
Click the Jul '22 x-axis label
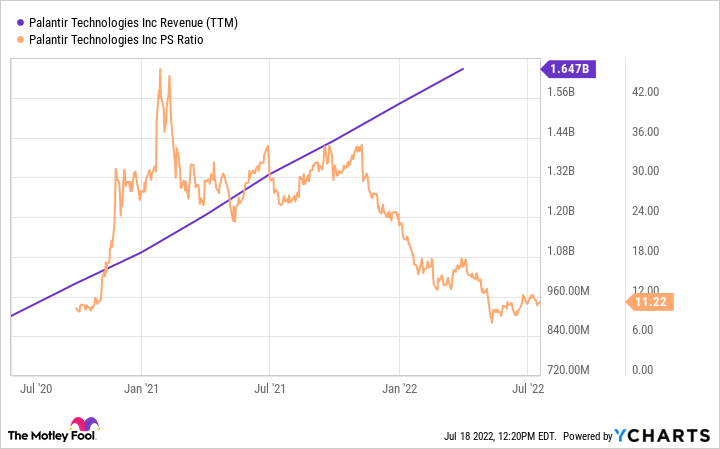tap(528, 389)
